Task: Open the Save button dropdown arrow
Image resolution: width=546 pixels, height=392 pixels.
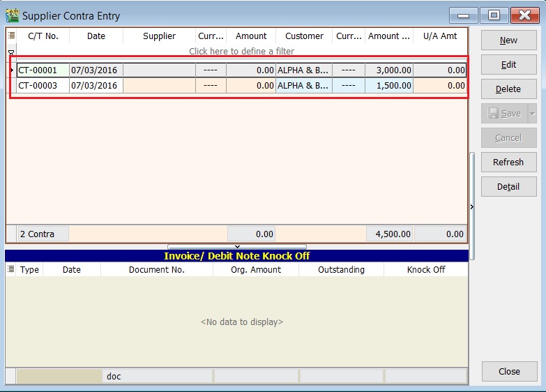Action: tap(532, 114)
